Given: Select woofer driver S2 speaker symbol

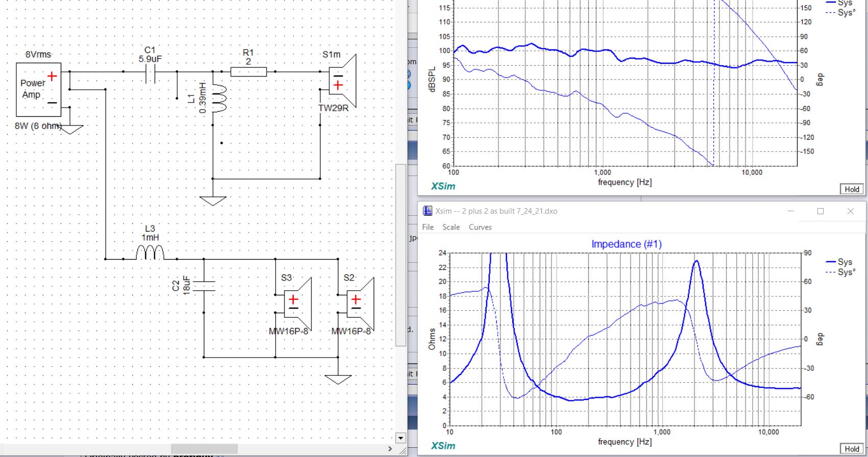Looking at the screenshot, I should pos(360,304).
